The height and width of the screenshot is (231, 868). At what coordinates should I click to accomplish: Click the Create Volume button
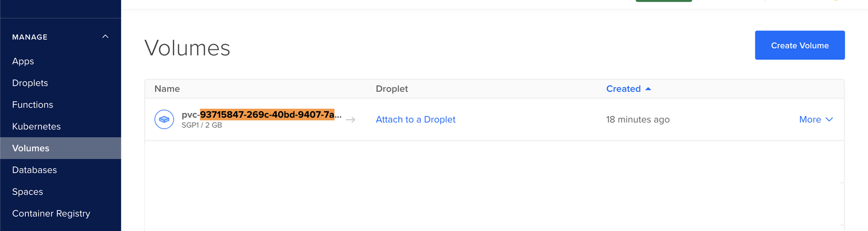click(x=800, y=46)
